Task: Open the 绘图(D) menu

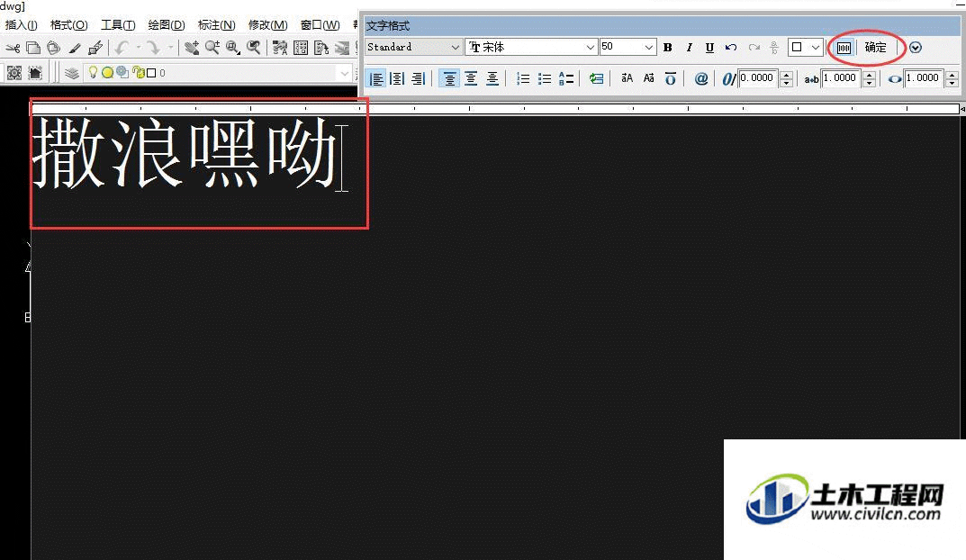Action: [166, 25]
